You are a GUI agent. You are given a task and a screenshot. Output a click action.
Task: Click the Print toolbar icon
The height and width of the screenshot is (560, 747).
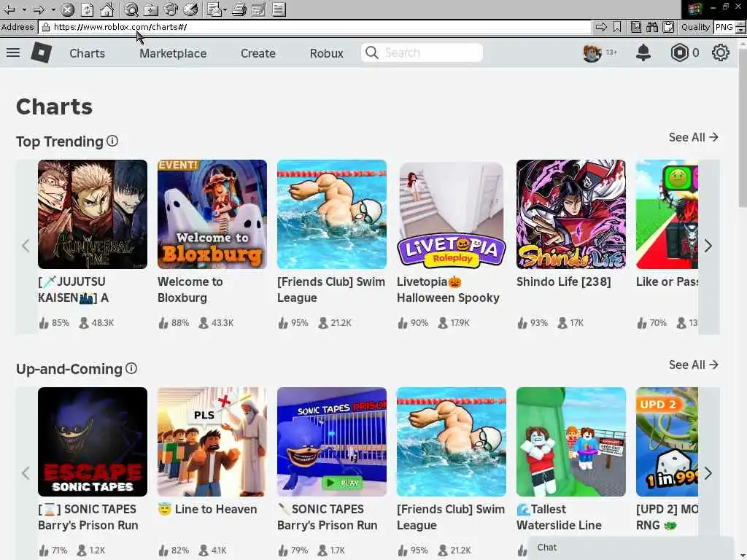tap(239, 9)
